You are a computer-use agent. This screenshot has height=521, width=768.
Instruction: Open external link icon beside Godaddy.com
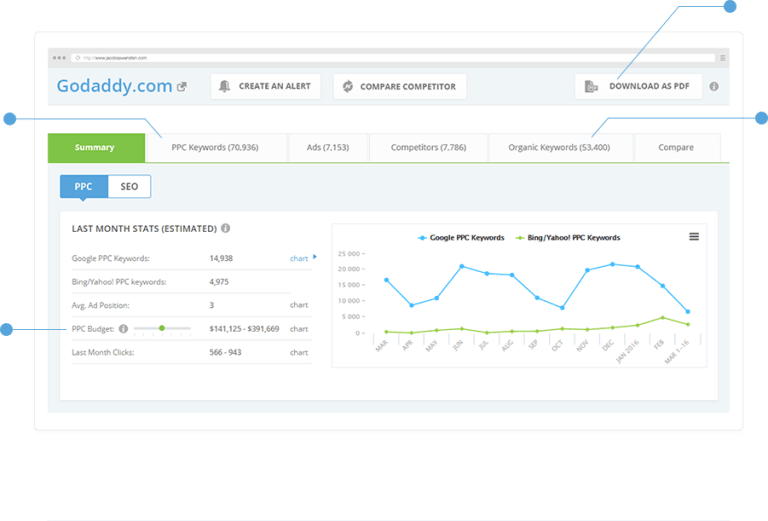[182, 87]
